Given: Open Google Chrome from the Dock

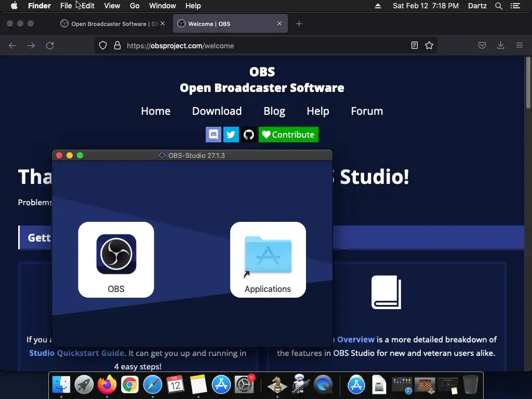Looking at the screenshot, I should click(x=129, y=384).
